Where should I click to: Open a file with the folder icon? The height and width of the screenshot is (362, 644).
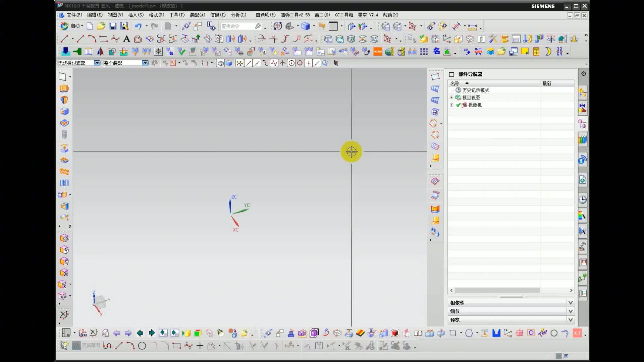click(101, 26)
